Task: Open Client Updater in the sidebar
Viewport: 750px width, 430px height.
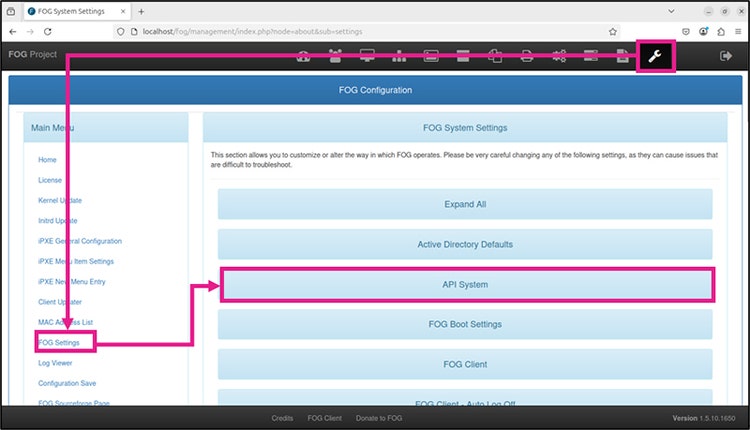Action: 60,302
